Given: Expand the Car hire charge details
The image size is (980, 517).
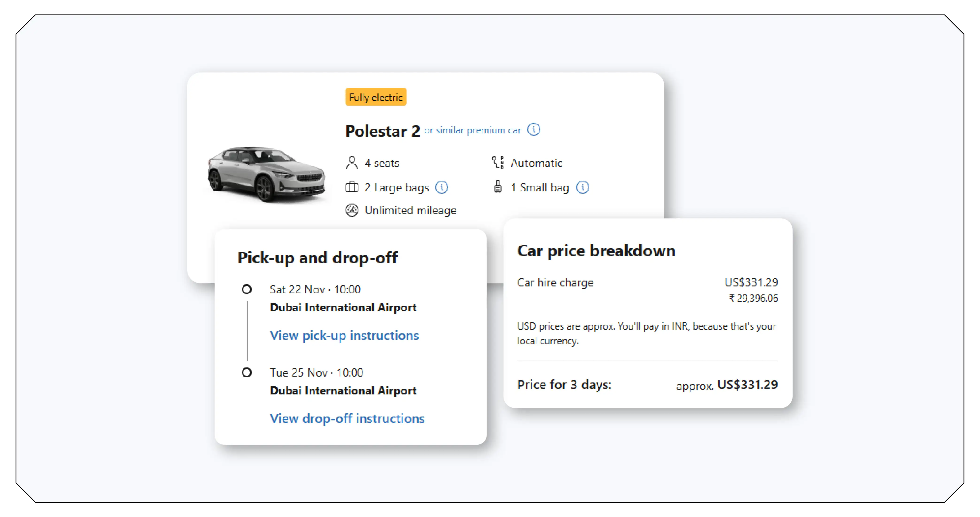Looking at the screenshot, I should coord(555,282).
